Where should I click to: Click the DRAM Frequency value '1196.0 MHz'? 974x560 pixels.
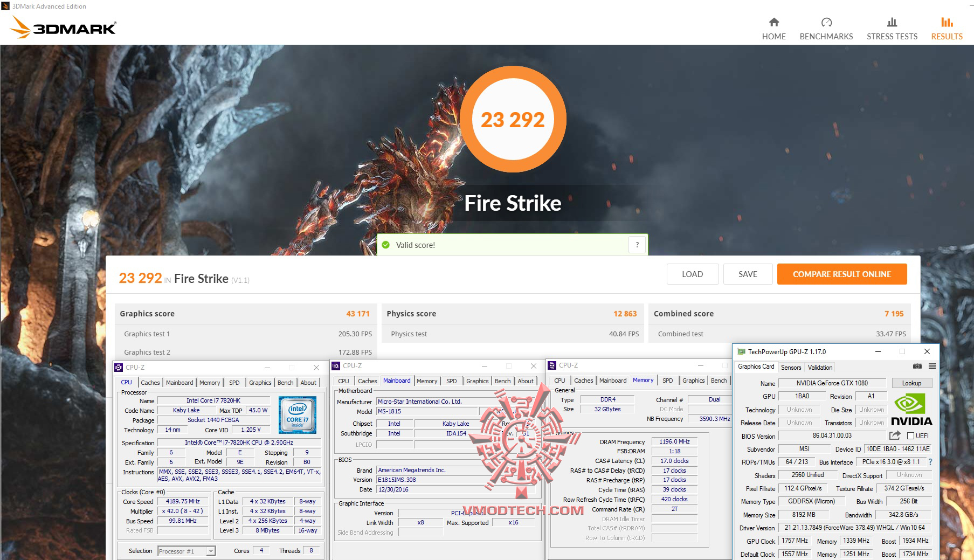[674, 441]
